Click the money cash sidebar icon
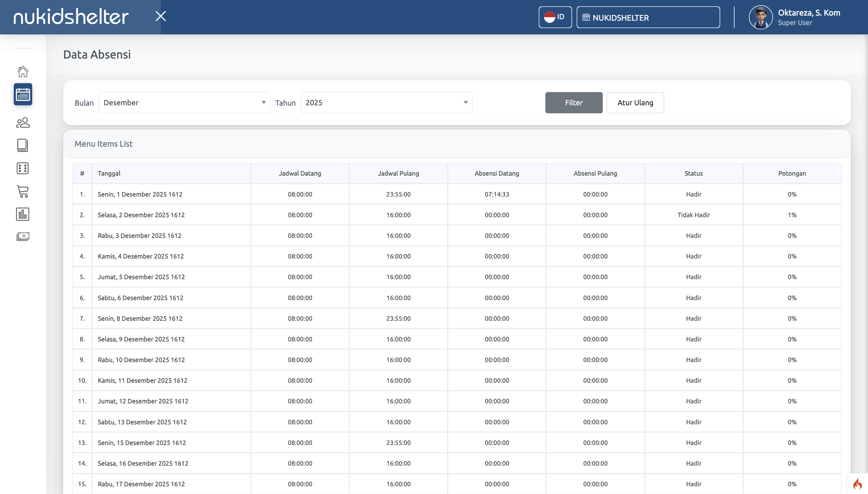The image size is (868, 494). (23, 236)
